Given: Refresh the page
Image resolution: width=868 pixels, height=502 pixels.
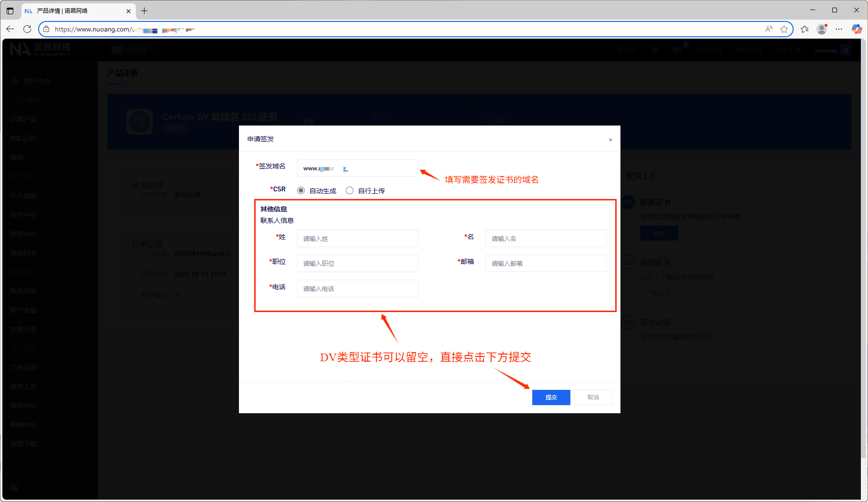Looking at the screenshot, I should click(x=27, y=29).
